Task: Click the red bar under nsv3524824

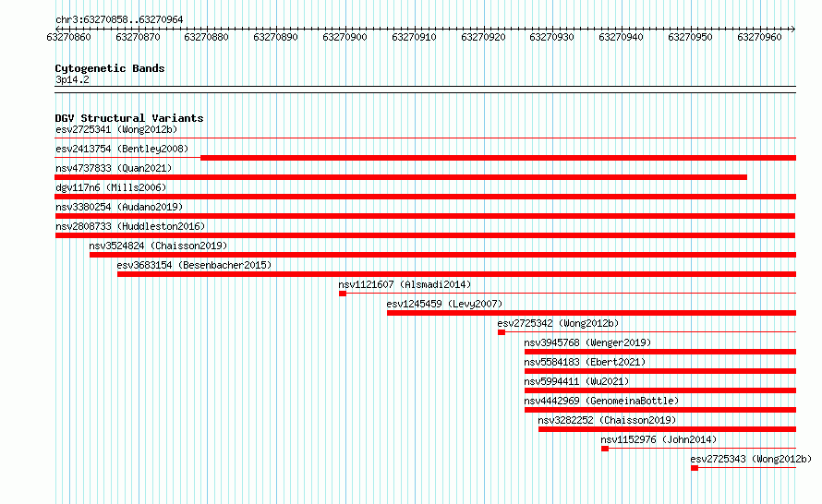Action: (443, 255)
